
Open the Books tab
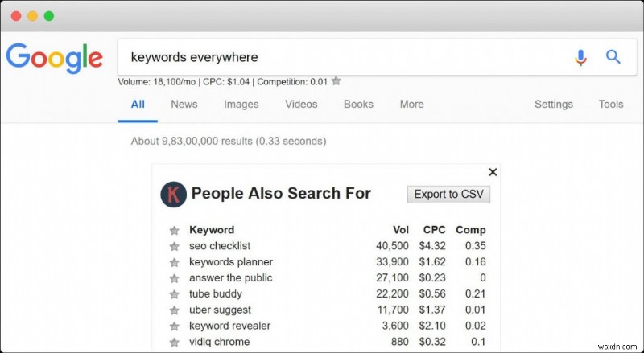click(358, 105)
